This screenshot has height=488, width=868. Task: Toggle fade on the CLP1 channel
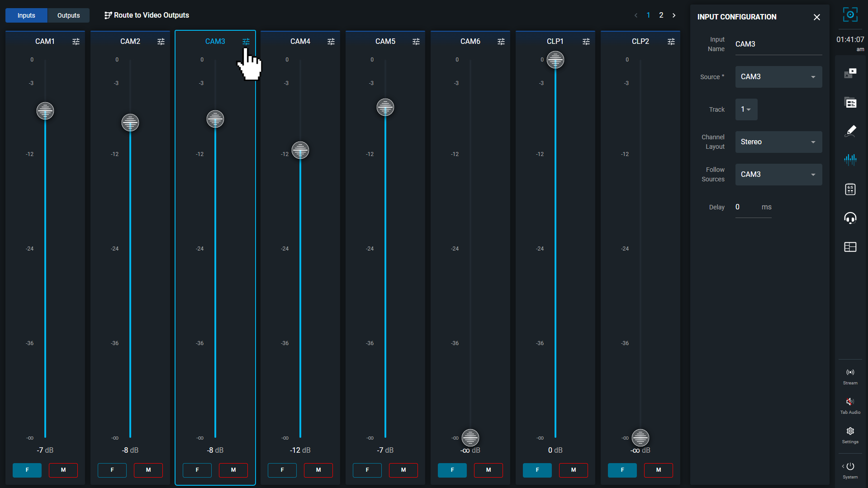537,470
